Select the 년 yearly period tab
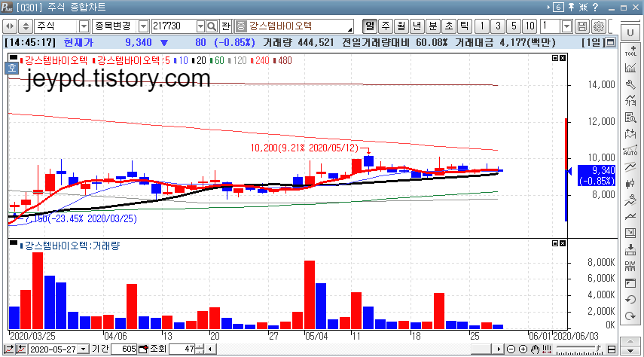Image resolution: width=644 pixels, height=357 pixels. coord(417,26)
